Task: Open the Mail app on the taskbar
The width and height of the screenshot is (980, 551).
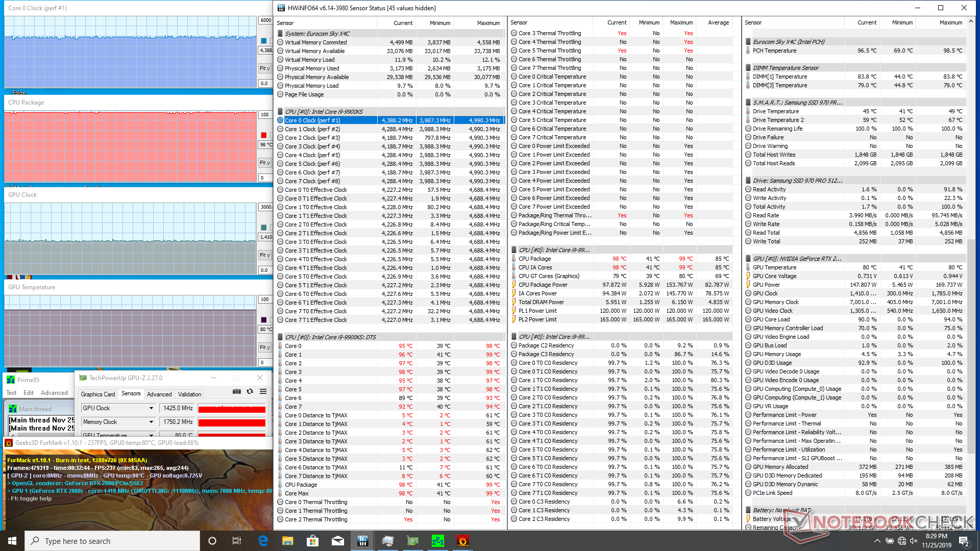Action: click(338, 541)
